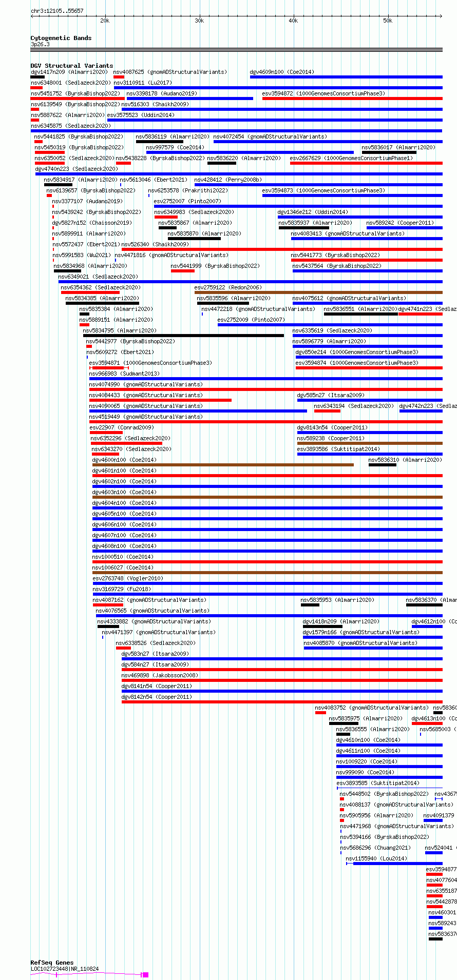Screen dimensions: 457x980
Task: Select variant nsv997579 (Coe2014)
Action: click(x=175, y=147)
